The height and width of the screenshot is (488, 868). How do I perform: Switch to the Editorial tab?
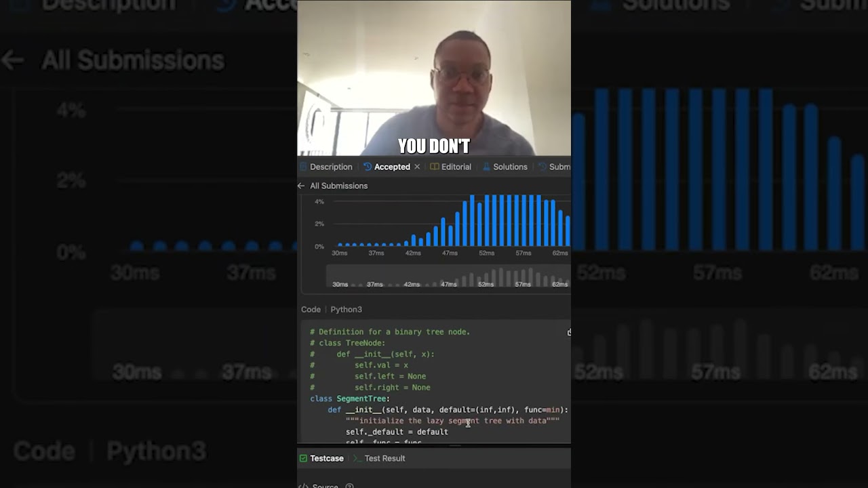pyautogui.click(x=450, y=167)
